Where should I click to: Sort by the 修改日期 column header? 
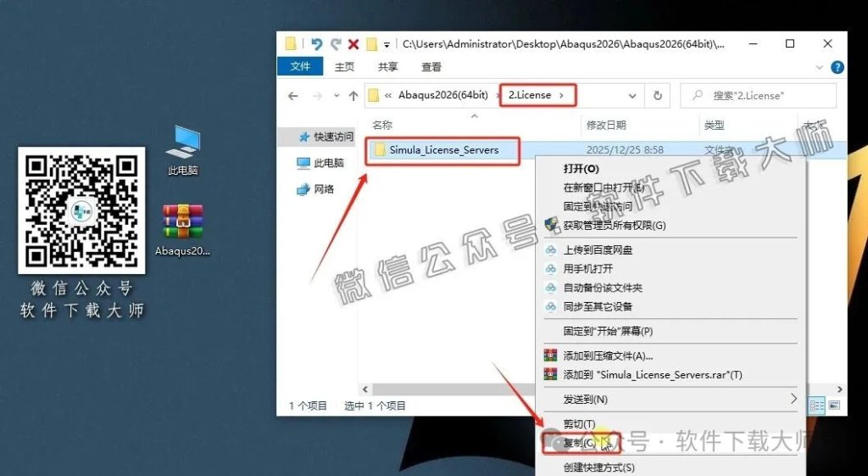click(606, 126)
